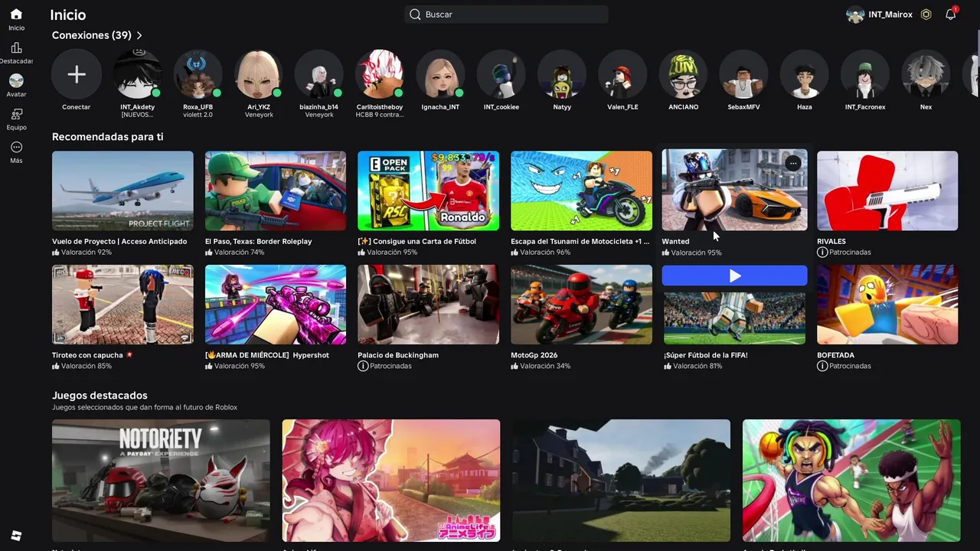The height and width of the screenshot is (551, 980).
Task: Open Roxa_UFB's connection avatar
Action: pyautogui.click(x=198, y=74)
